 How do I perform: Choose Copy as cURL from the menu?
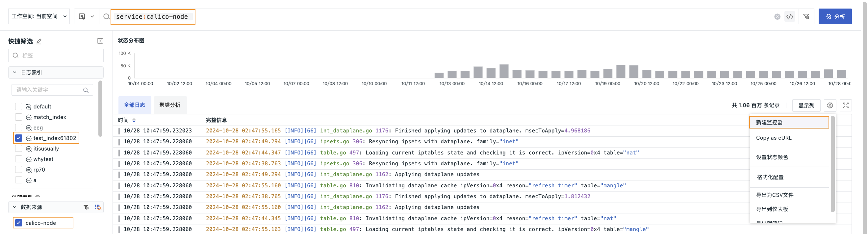[x=774, y=138]
